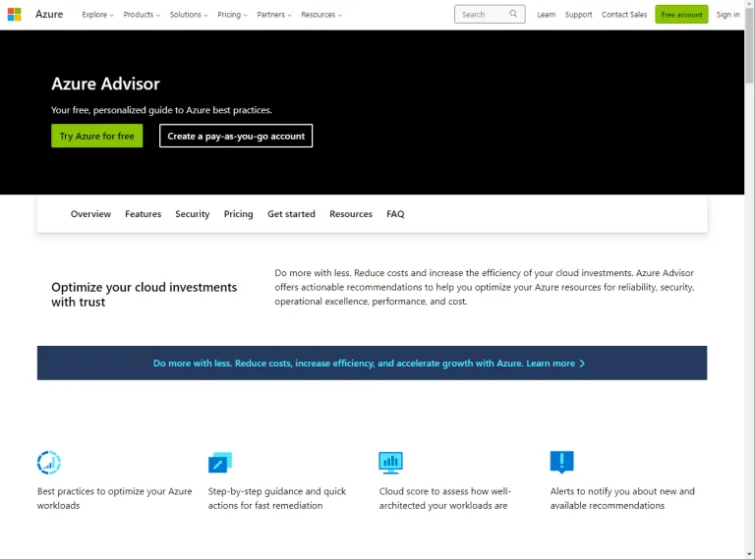Expand the Solutions dropdown
The width and height of the screenshot is (755, 560).
tap(189, 15)
